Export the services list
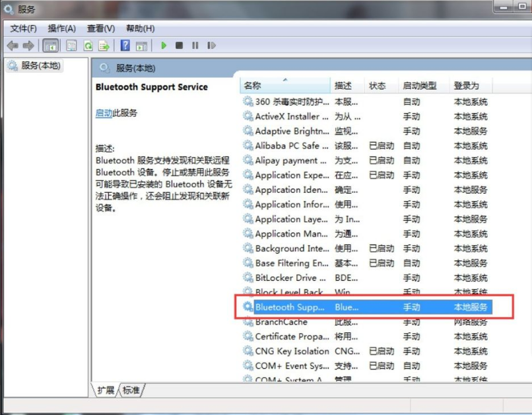 (105, 45)
